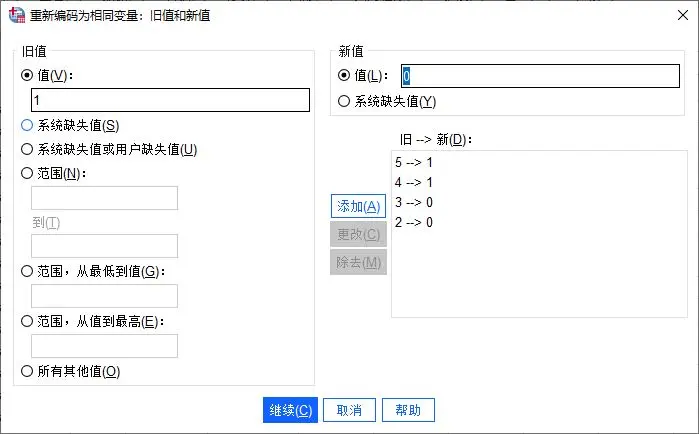Click the 更改(C) change button
The width and height of the screenshot is (699, 434).
point(358,234)
